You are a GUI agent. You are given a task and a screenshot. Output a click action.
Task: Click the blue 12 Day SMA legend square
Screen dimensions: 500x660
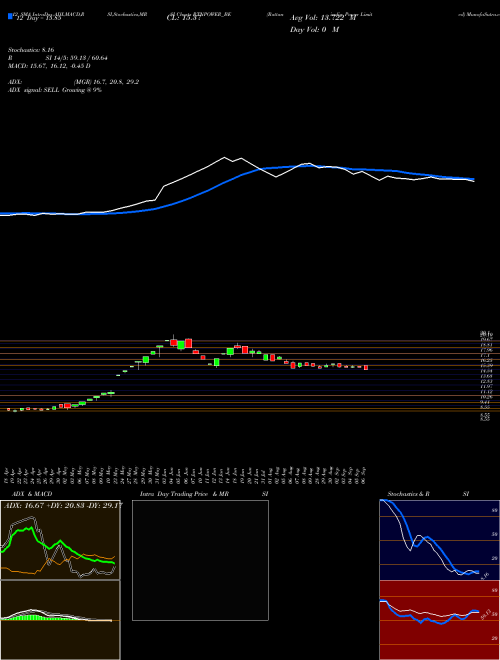[x=10, y=17]
